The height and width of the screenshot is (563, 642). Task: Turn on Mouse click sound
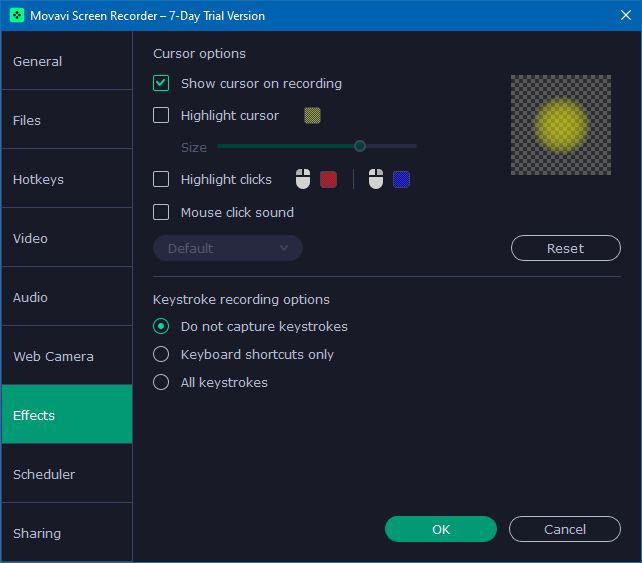(x=161, y=212)
